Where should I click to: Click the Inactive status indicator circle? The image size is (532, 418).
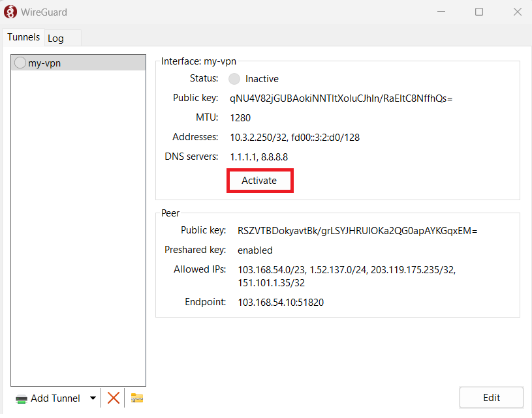pyautogui.click(x=234, y=79)
